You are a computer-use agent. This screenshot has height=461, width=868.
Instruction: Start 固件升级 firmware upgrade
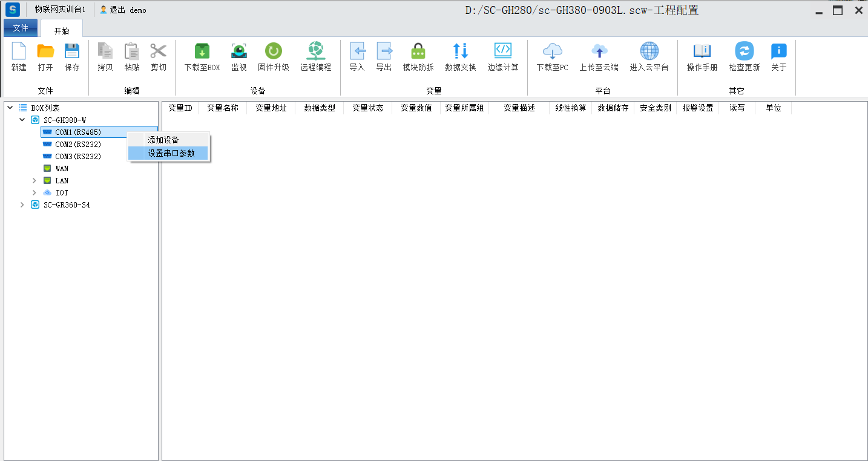[273, 52]
